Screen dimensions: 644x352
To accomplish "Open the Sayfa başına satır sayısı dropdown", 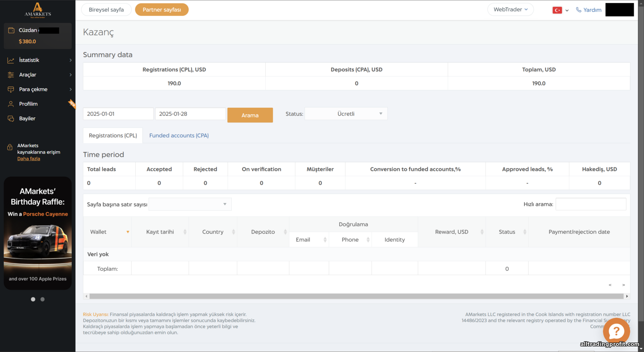I will [x=190, y=204].
